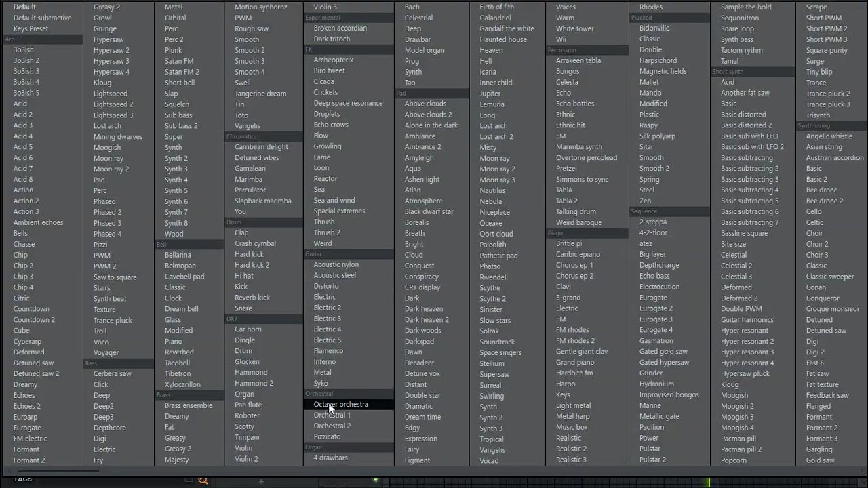This screenshot has height=488, width=868.
Task: Click the orange search icon beside TAGS
Action: 202,481
